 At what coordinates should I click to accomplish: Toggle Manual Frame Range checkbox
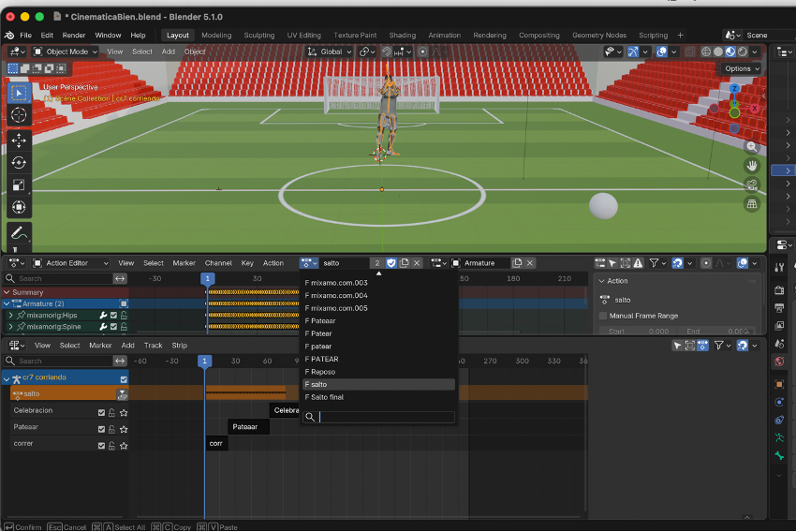[603, 316]
